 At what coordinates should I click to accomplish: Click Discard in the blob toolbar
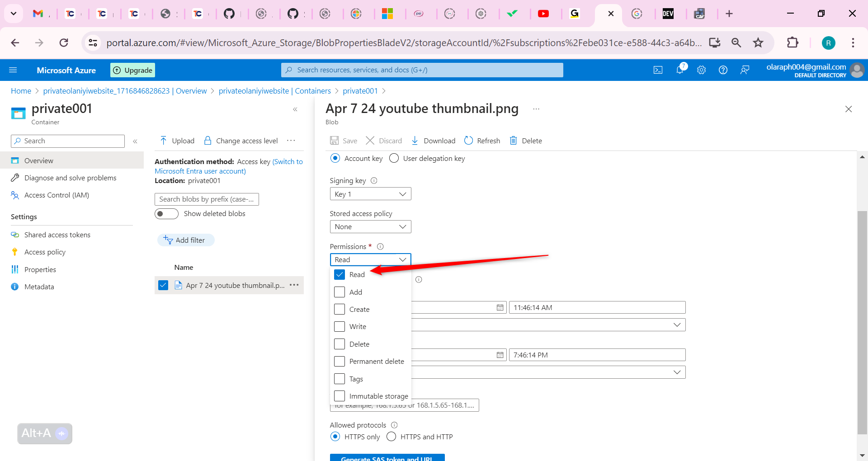click(x=384, y=141)
